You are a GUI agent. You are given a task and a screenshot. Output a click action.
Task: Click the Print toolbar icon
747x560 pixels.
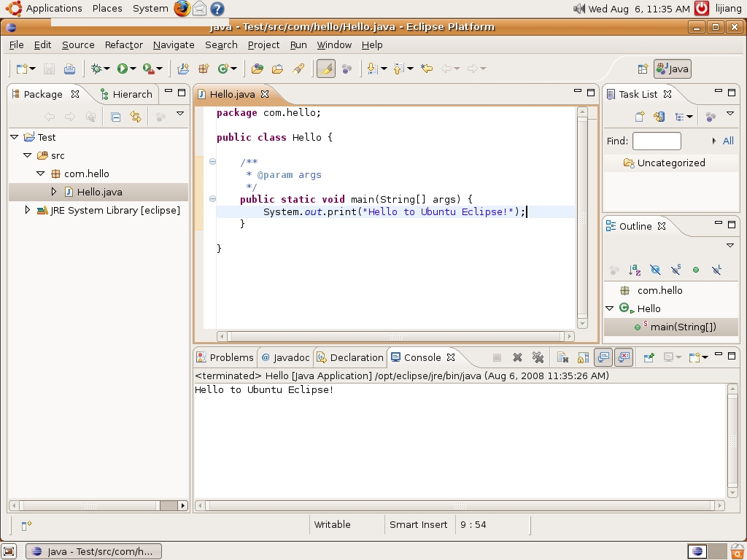(69, 69)
